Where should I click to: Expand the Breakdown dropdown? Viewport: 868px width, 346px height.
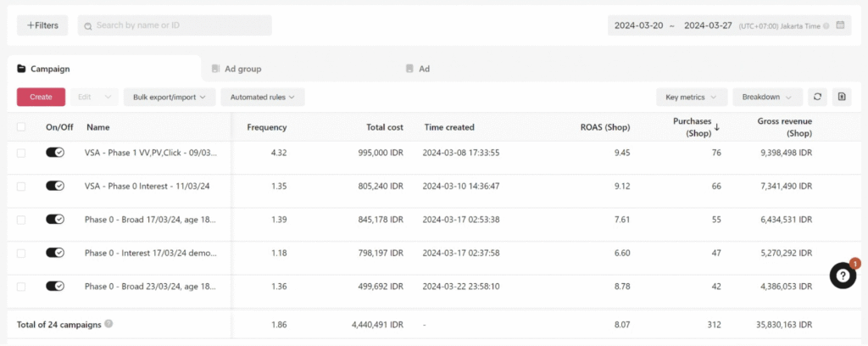767,98
